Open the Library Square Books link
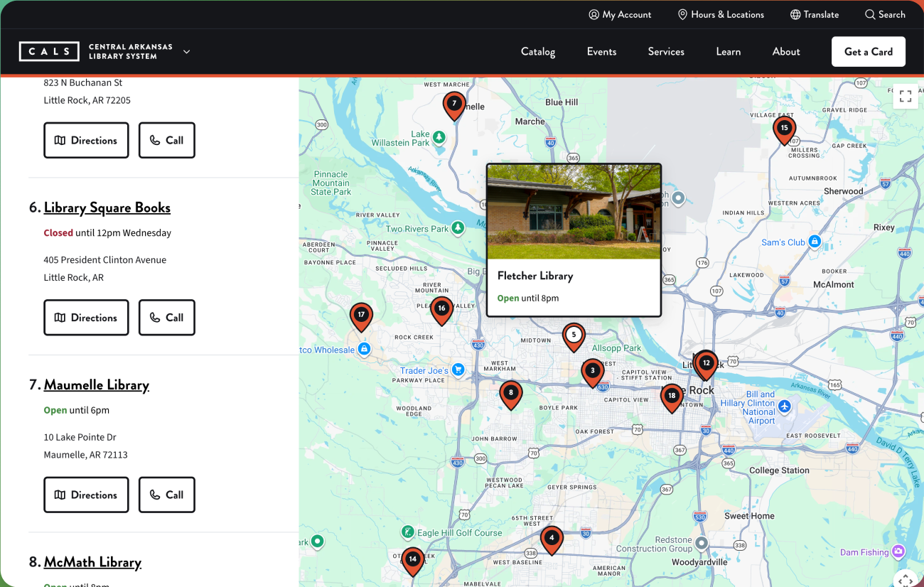This screenshot has height=587, width=924. tap(107, 208)
